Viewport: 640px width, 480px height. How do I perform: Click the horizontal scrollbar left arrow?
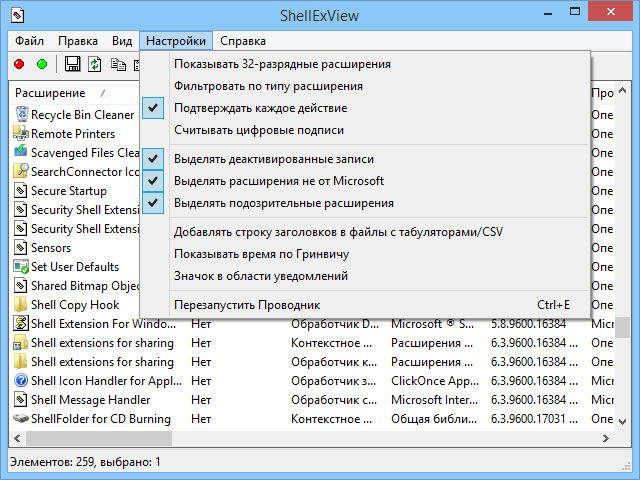pyautogui.click(x=17, y=438)
